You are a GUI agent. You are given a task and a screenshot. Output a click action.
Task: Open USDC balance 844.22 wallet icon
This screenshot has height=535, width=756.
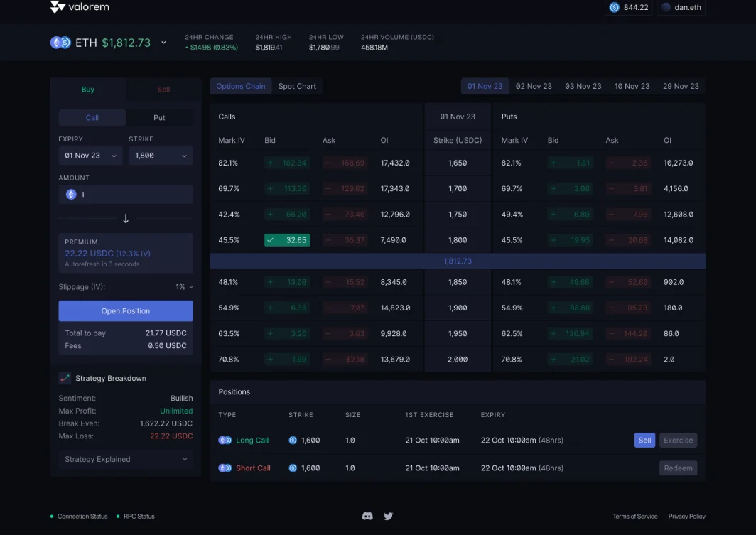click(x=614, y=7)
